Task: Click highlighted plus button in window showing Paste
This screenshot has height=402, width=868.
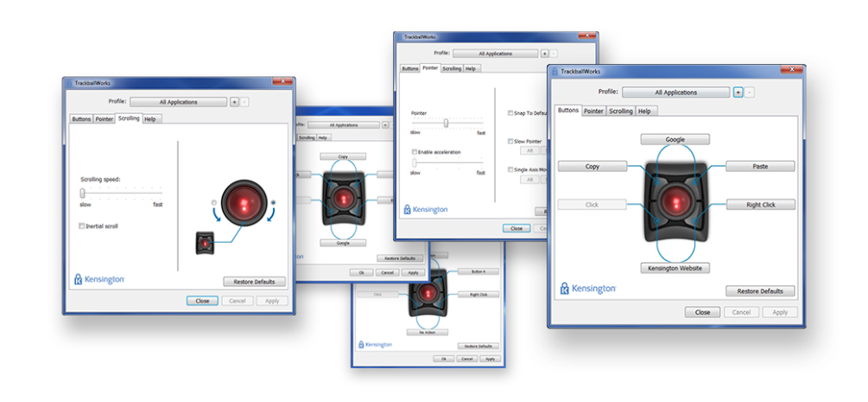Action: [738, 93]
